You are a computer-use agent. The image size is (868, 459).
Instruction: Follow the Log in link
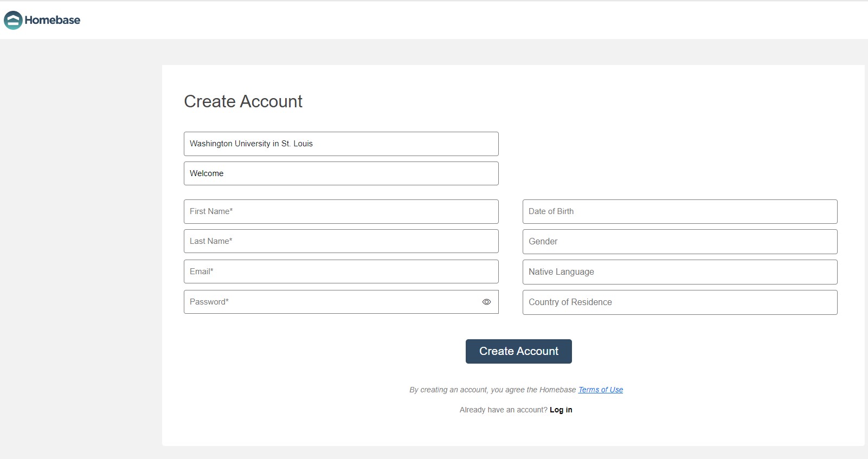click(x=561, y=410)
